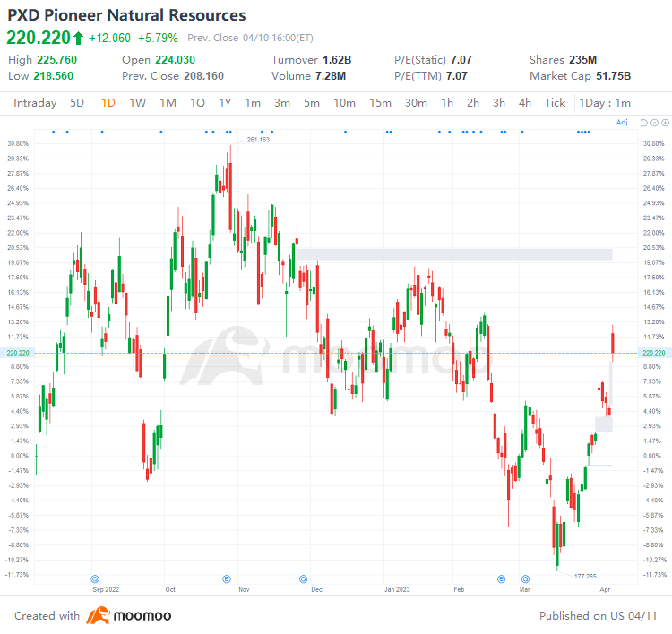
Task: Choose the Tick chart view
Action: pos(555,102)
